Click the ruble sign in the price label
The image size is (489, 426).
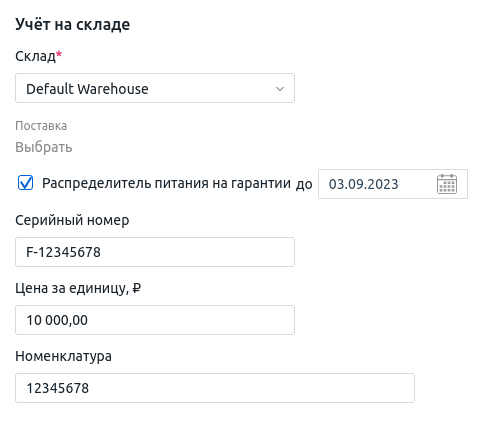click(x=137, y=288)
